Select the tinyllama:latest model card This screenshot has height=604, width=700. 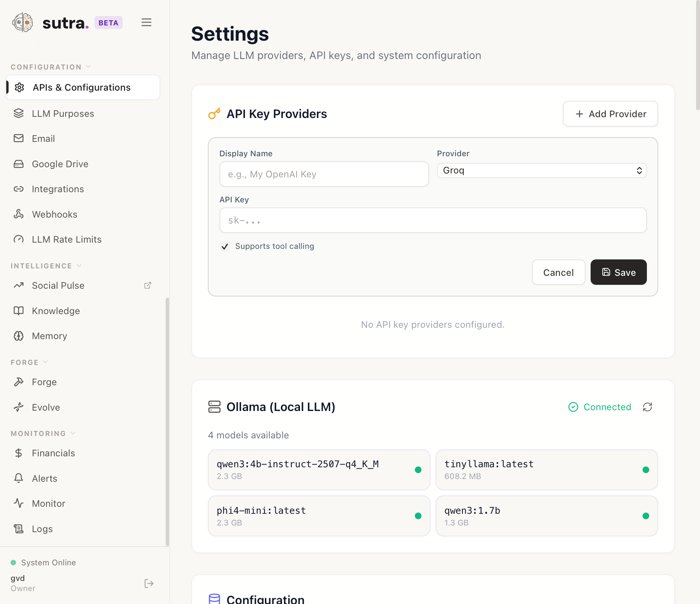pyautogui.click(x=547, y=470)
